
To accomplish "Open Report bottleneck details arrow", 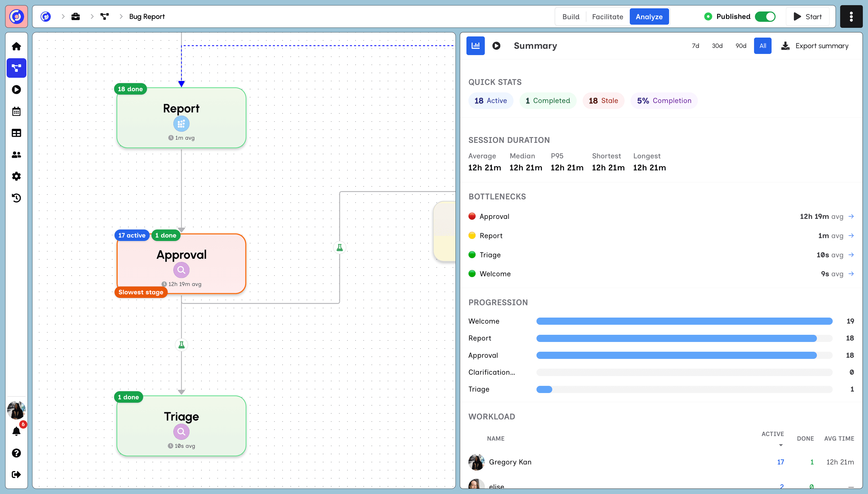I will (x=851, y=236).
